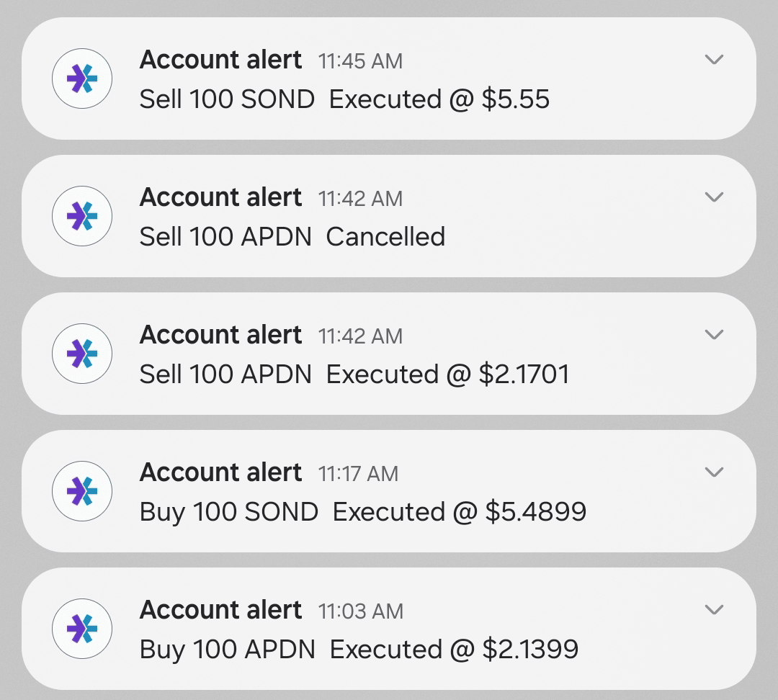Open "Buy 100 SOND Executed @ $5.4899" message
778x700 pixels.
363,512
